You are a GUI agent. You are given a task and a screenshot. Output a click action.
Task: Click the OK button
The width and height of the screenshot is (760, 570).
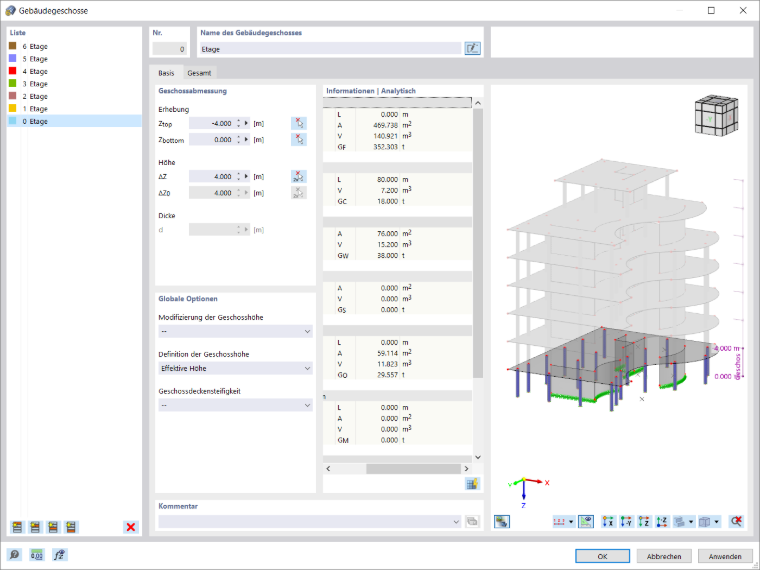602,556
